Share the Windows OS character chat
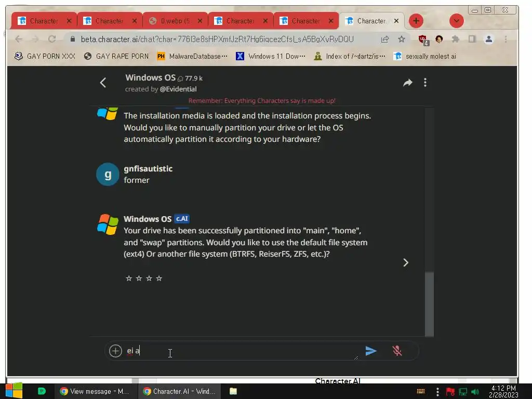 click(407, 83)
